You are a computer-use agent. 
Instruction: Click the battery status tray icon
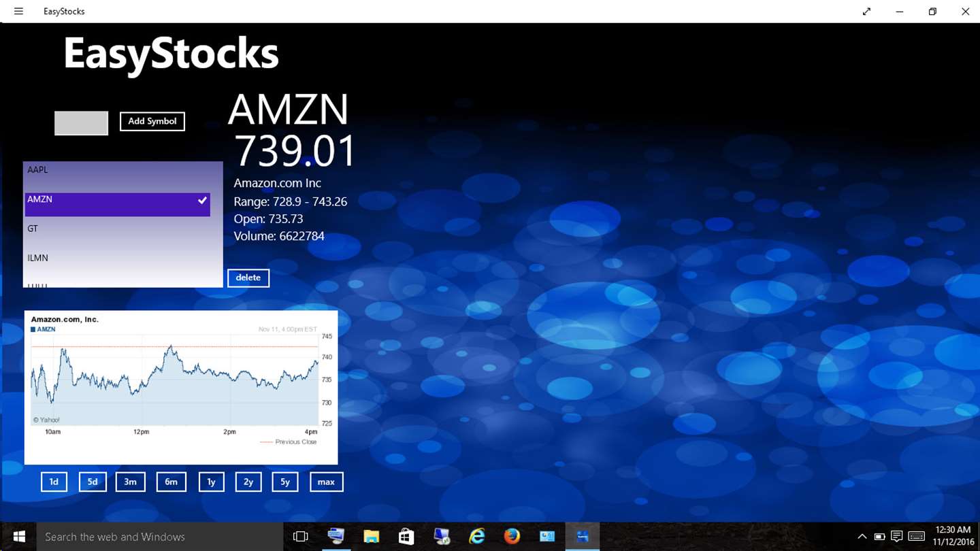coord(879,537)
